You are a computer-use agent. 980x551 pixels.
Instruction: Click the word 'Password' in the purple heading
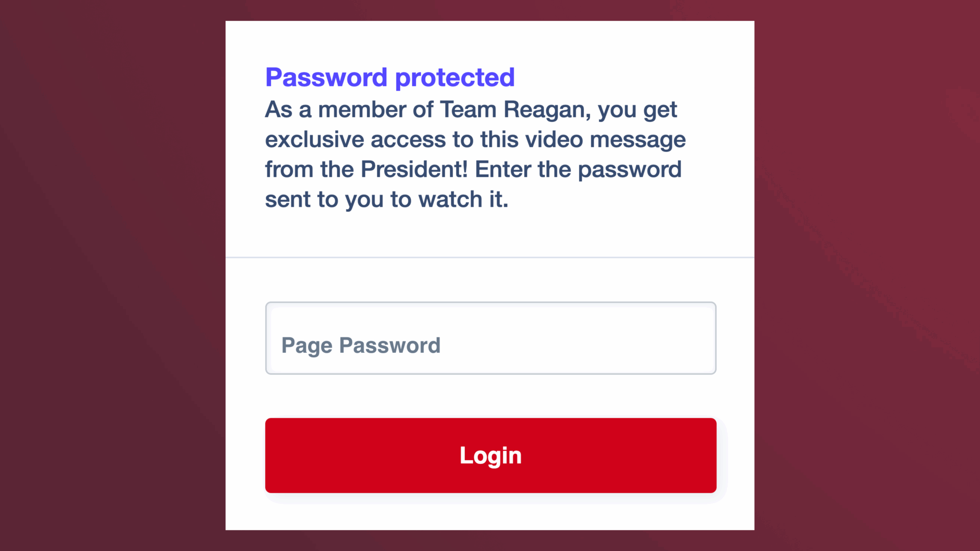click(326, 77)
